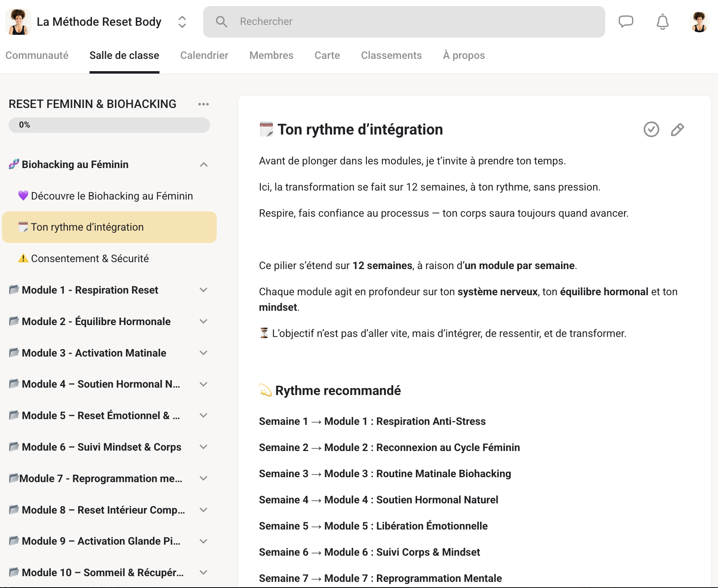Select the Salle de classe tab
The height and width of the screenshot is (588, 718).
click(124, 55)
